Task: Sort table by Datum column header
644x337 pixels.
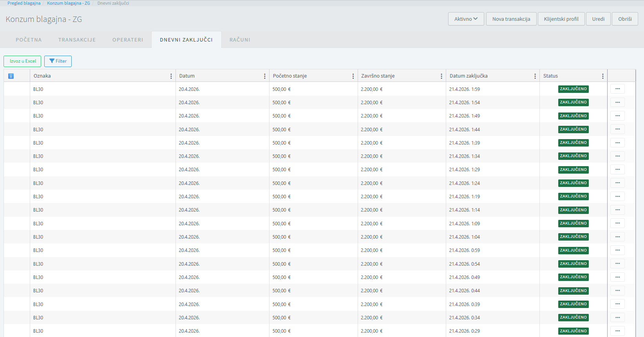Action: tap(187, 76)
